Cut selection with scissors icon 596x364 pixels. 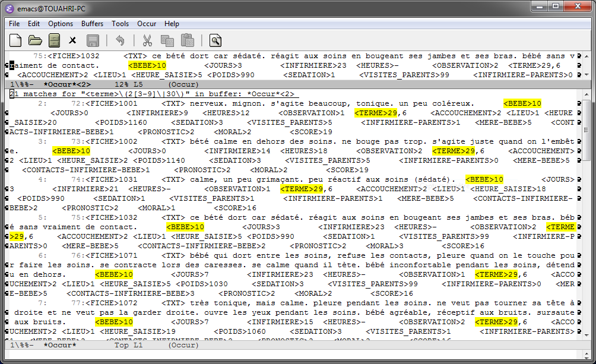coord(147,40)
